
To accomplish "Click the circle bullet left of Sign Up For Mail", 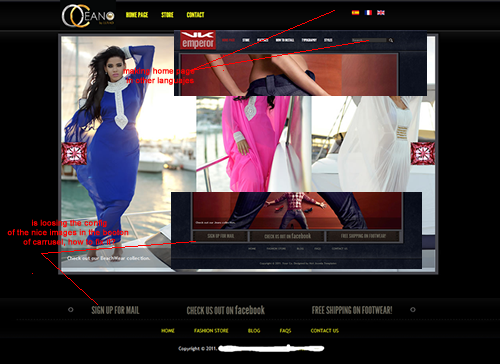I will pos(71,310).
